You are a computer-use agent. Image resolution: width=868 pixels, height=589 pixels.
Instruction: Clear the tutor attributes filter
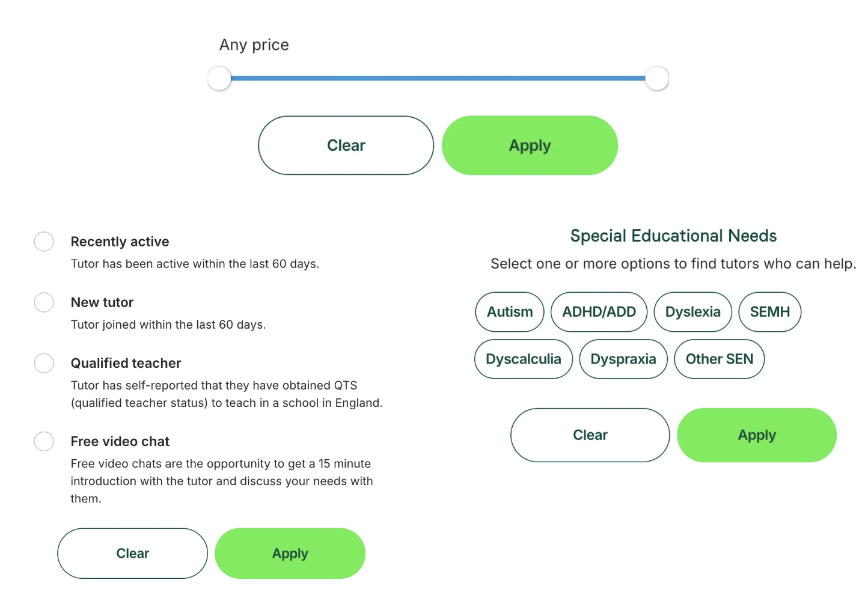(x=133, y=554)
